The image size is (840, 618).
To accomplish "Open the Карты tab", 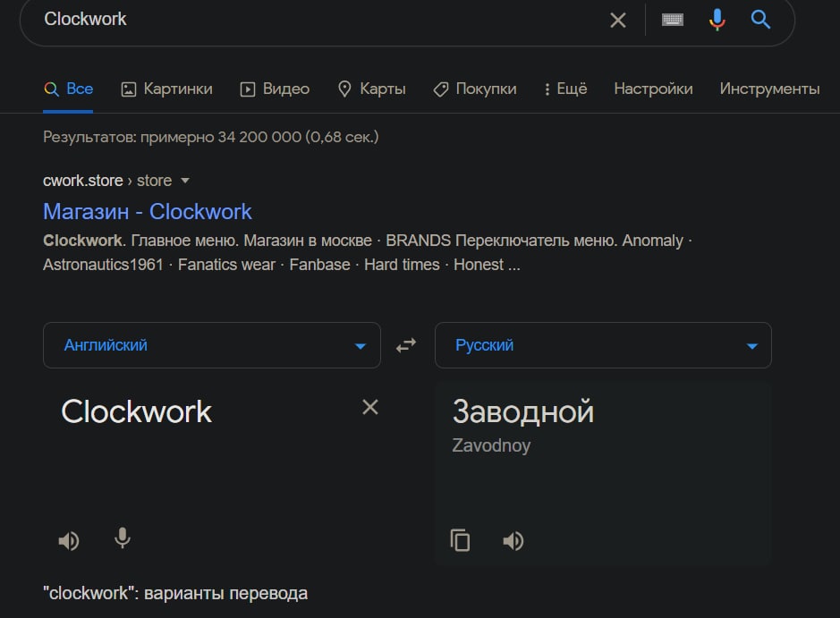I will click(372, 89).
